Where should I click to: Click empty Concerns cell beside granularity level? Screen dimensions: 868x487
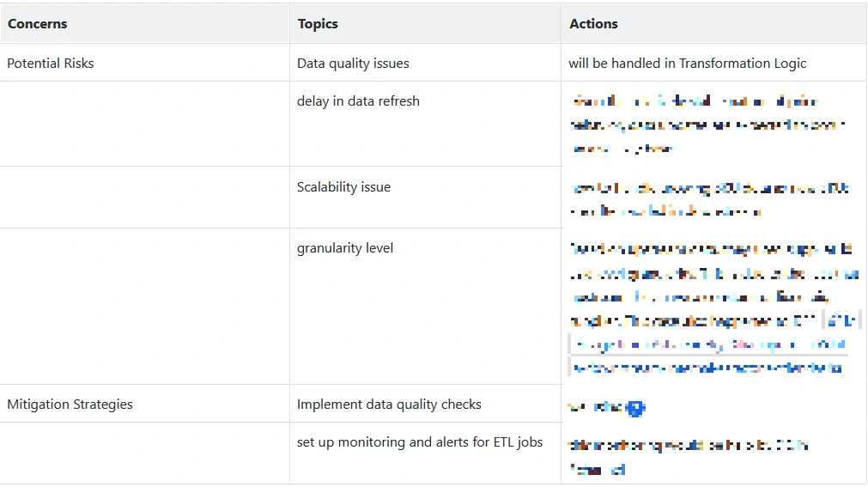[x=144, y=306]
